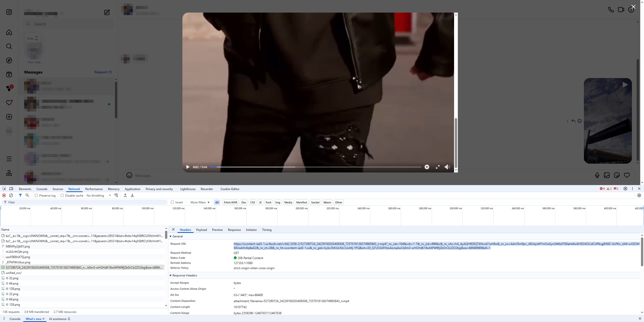Enable the Preserve log checkbox
644x322 pixels.
pyautogui.click(x=36, y=195)
